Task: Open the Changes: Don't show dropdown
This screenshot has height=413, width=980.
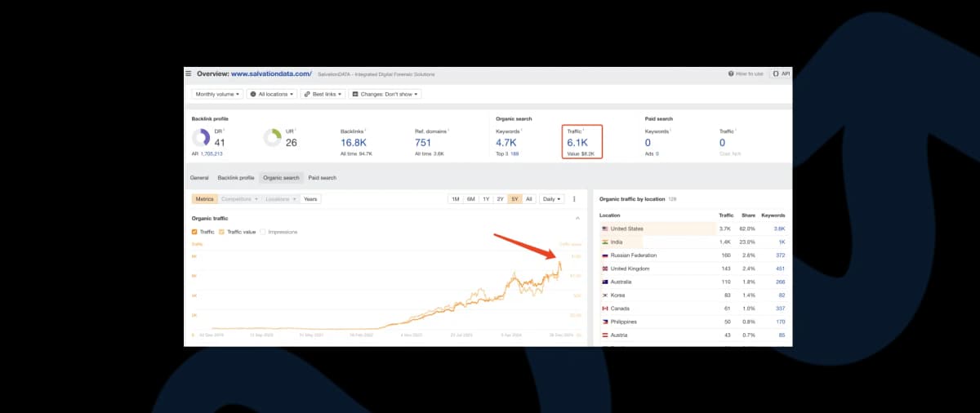Action: [x=385, y=94]
